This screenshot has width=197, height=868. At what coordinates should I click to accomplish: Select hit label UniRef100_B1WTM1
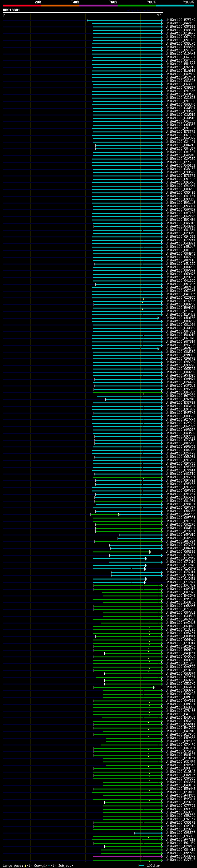(180, 758)
